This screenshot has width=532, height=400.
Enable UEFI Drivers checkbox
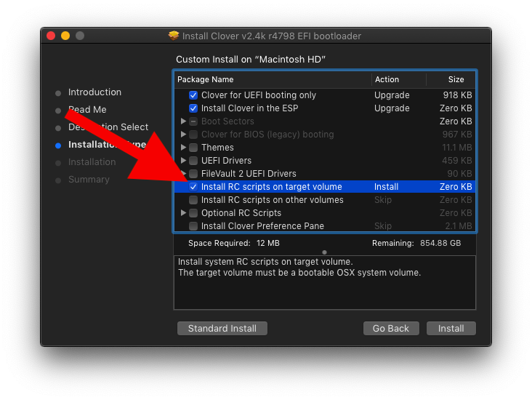[193, 161]
